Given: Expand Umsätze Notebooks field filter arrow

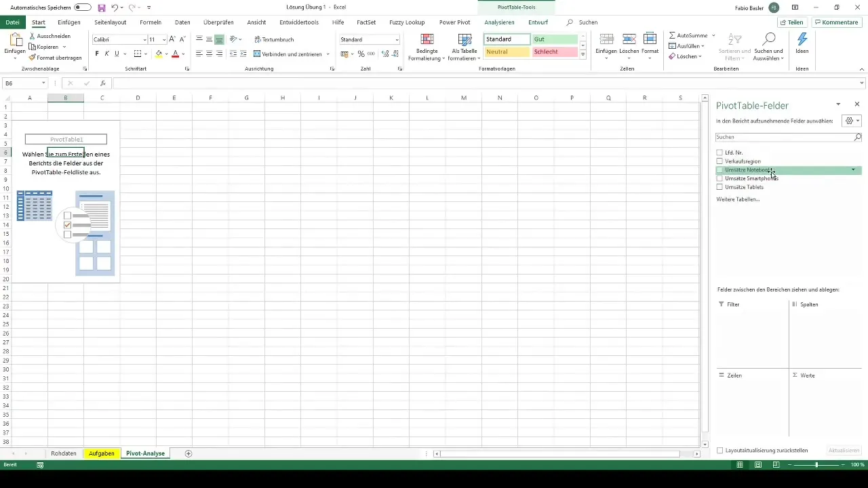Looking at the screenshot, I should tap(853, 170).
